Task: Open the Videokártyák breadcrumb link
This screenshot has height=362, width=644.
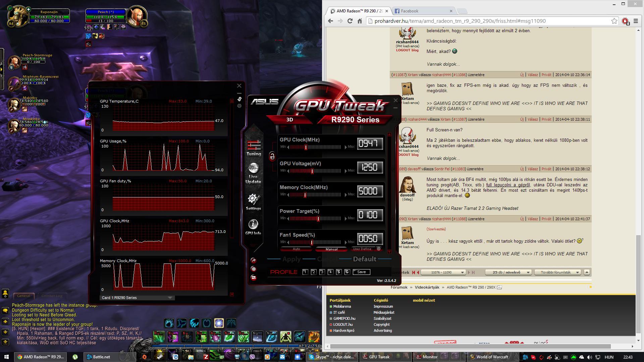Action: 427,287
